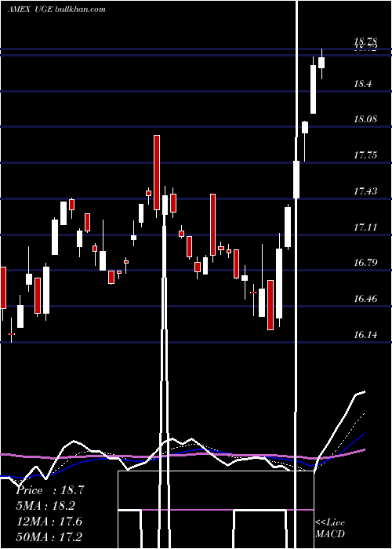Screen dimensions: 392x549
Task: Select the 18.08 price axis label
Action: (365, 119)
